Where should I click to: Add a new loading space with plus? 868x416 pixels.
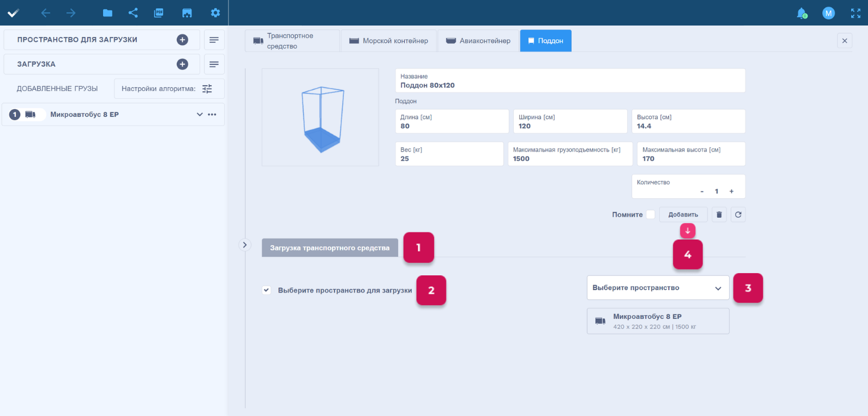click(182, 40)
